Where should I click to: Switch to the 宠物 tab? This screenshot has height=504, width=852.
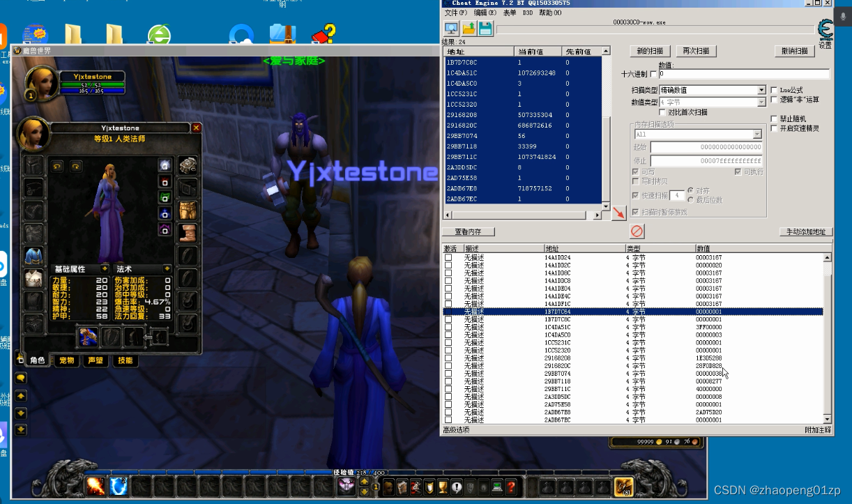pos(66,360)
